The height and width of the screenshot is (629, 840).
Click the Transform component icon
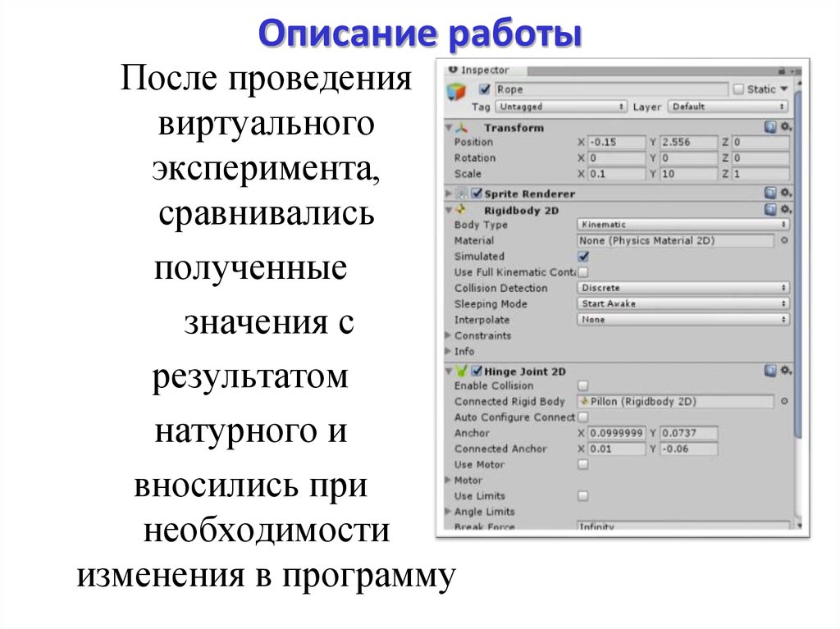[461, 128]
